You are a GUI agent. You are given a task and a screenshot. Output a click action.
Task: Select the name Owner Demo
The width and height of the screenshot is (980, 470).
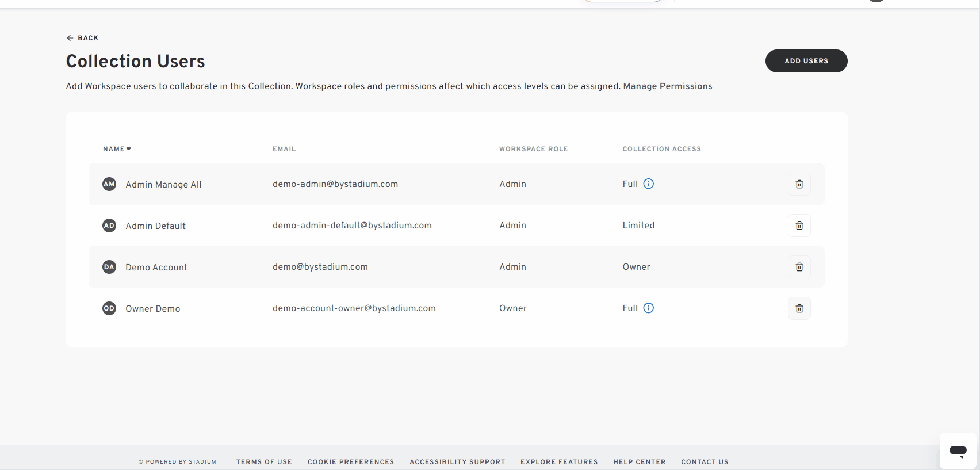[153, 309]
